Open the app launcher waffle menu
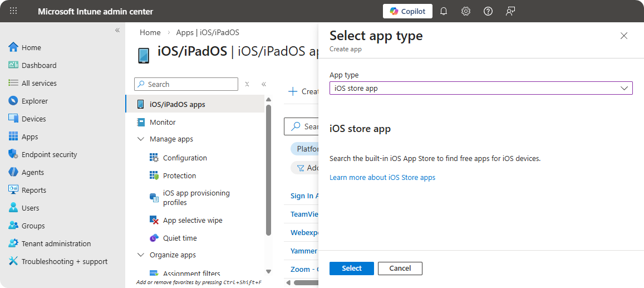The width and height of the screenshot is (644, 288). (x=13, y=11)
